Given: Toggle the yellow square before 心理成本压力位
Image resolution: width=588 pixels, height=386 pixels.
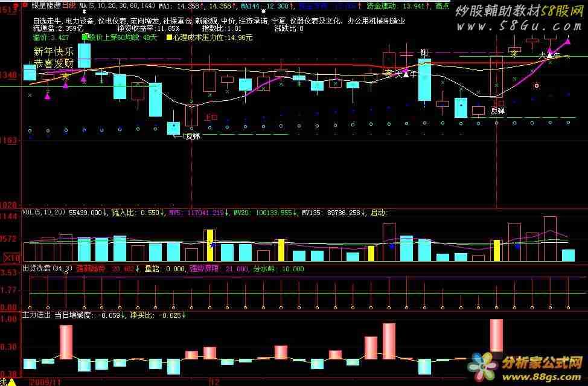Looking at the screenshot, I should (168, 37).
